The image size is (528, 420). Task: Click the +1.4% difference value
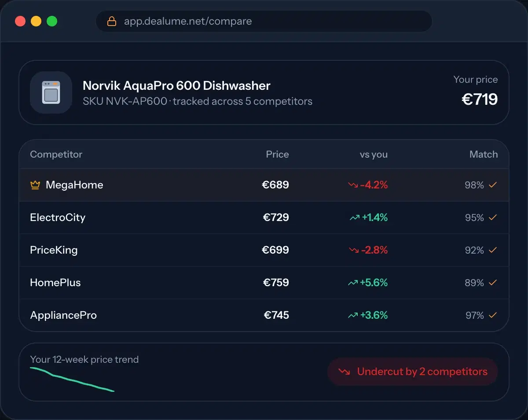click(x=375, y=217)
